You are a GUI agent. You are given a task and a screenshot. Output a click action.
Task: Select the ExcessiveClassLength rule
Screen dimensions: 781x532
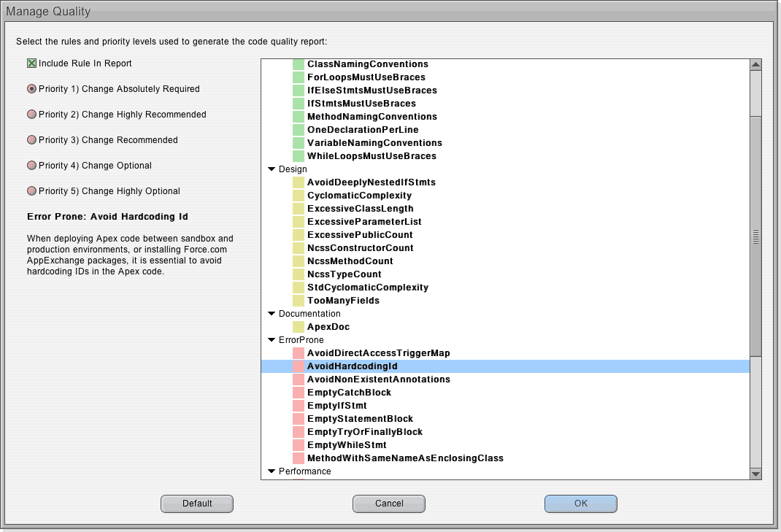360,209
